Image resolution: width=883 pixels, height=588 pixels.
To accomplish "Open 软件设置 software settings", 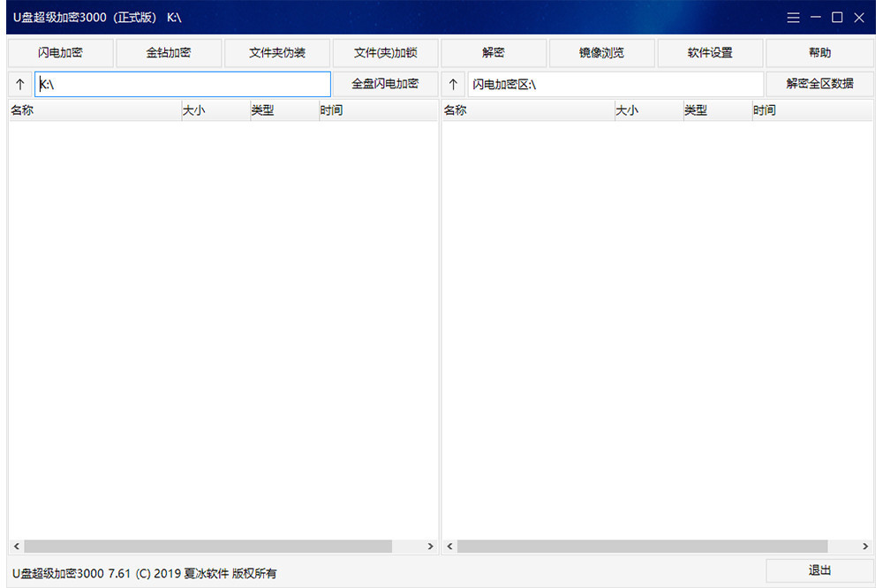I will pyautogui.click(x=710, y=53).
